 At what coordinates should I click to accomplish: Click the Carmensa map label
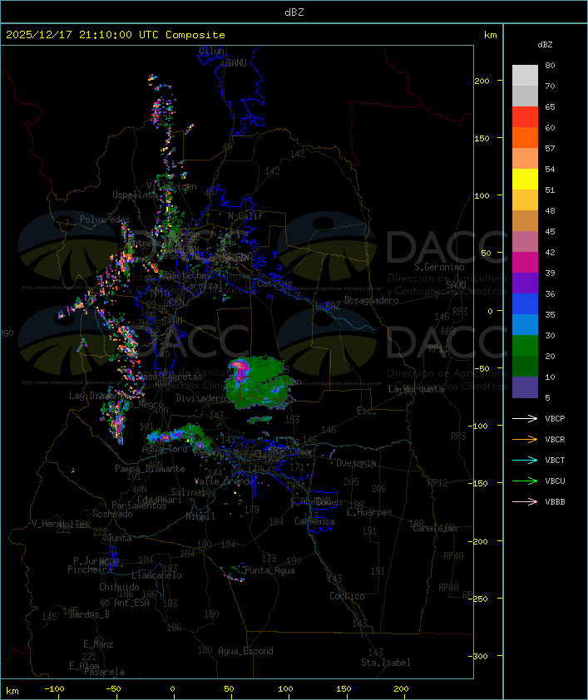tap(314, 521)
